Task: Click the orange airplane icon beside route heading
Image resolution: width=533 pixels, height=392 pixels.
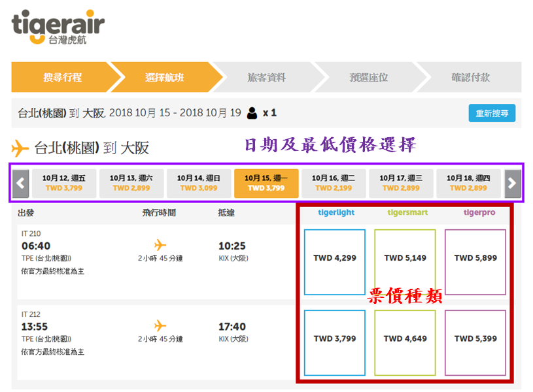Action: [x=20, y=148]
